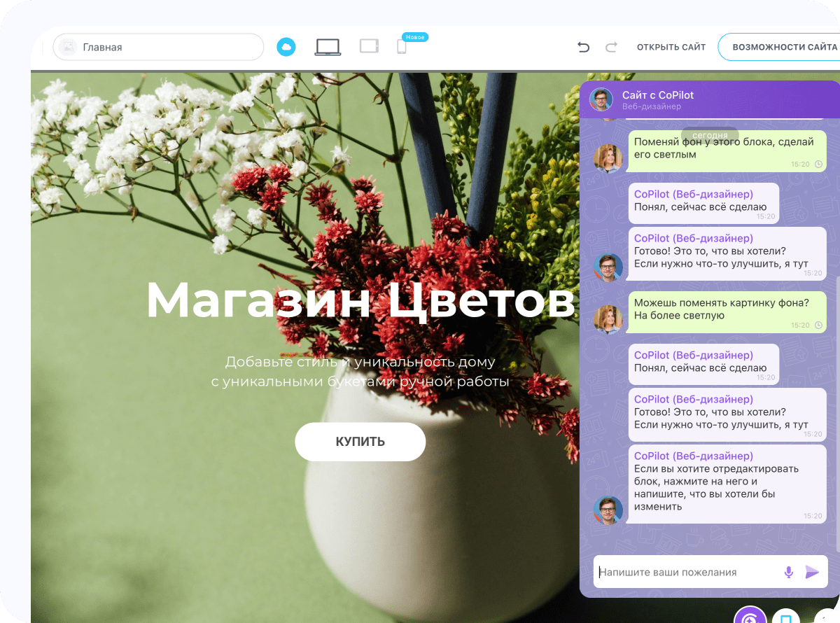Screen dimensions: 840x623
Task: Click the undo arrow
Action: tap(583, 47)
